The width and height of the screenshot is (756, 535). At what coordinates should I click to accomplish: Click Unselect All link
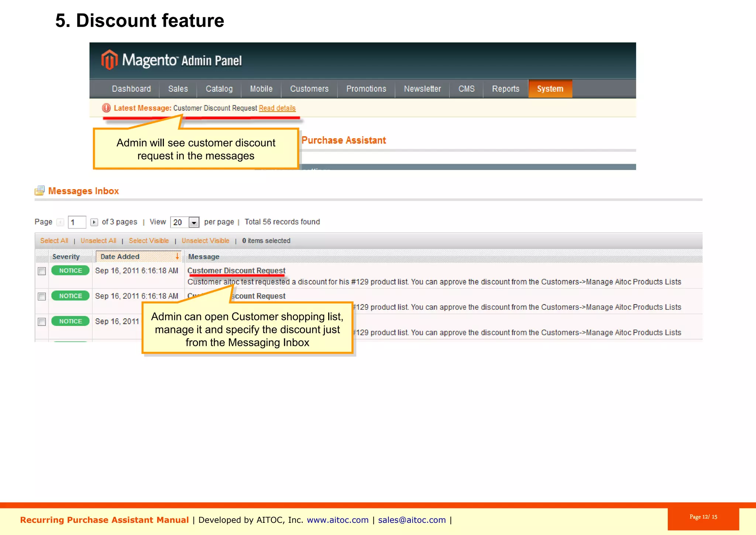click(99, 241)
